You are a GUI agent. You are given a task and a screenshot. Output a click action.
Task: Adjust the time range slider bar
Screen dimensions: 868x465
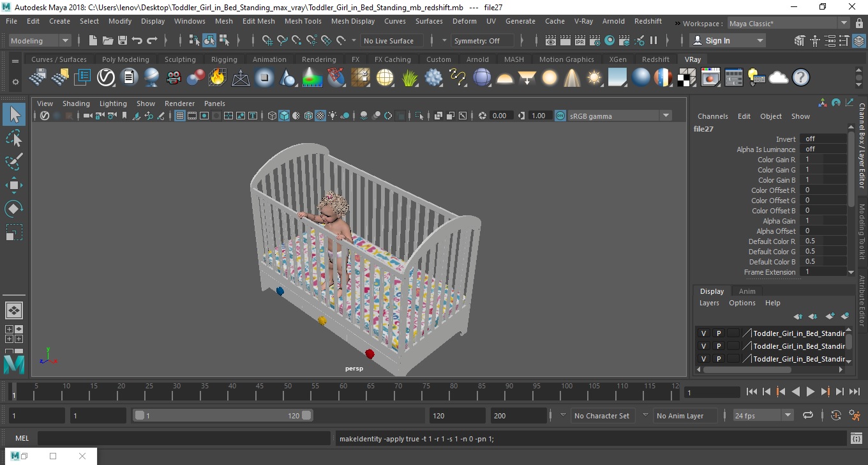coord(223,415)
